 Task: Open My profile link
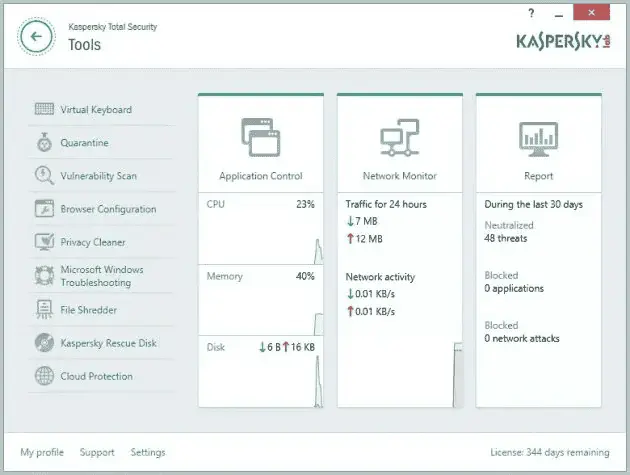(42, 452)
